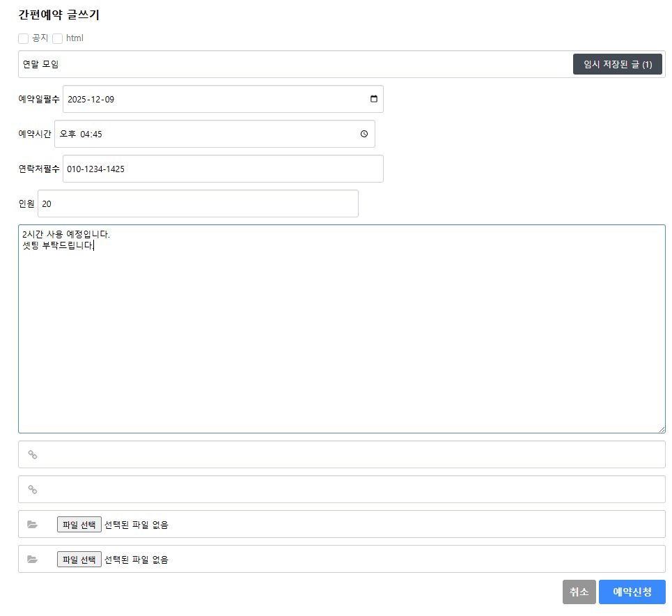Enable the 공지 checkbox
Image resolution: width=672 pixels, height=616 pixels.
coord(24,38)
